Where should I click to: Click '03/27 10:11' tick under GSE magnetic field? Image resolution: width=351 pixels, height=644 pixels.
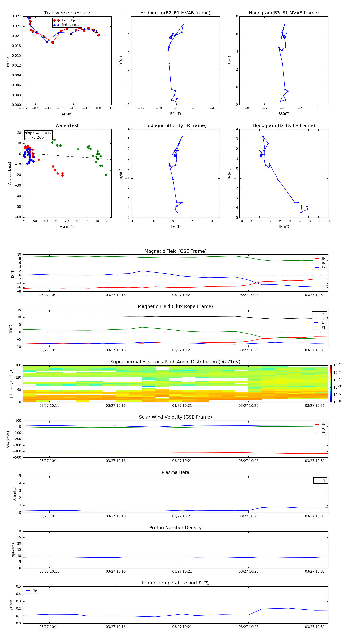click(49, 295)
